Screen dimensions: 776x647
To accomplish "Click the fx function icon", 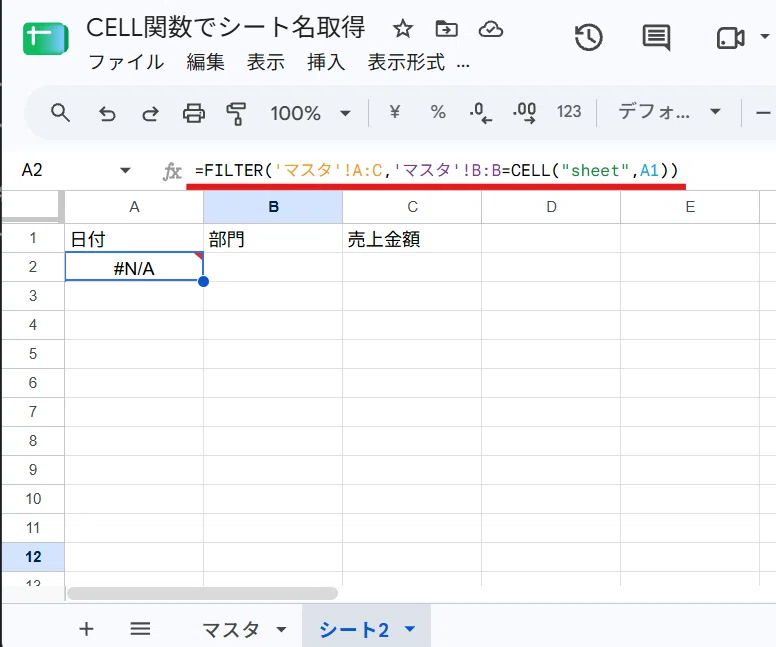I will (172, 171).
